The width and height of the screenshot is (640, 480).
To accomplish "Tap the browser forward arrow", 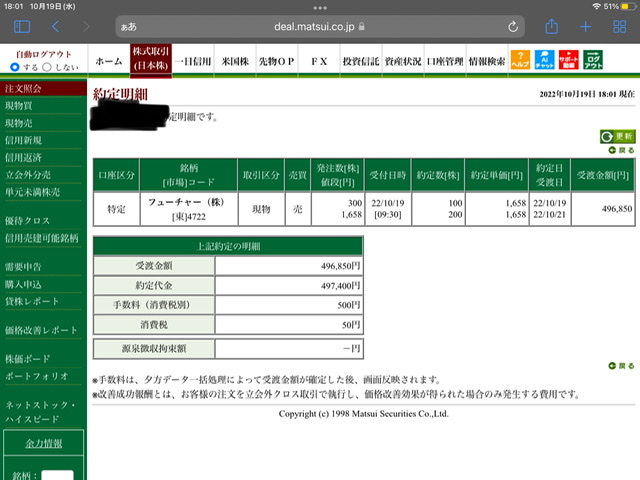I will click(86, 27).
